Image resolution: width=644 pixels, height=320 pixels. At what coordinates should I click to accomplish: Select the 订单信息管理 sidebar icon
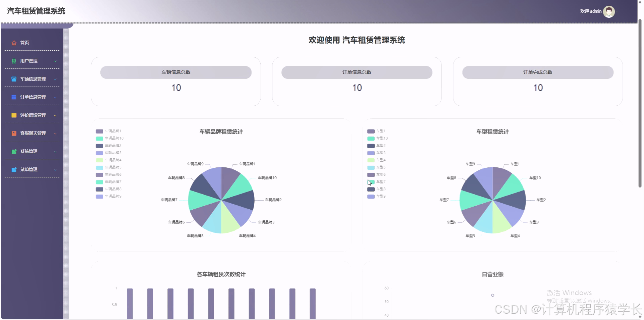click(x=14, y=97)
